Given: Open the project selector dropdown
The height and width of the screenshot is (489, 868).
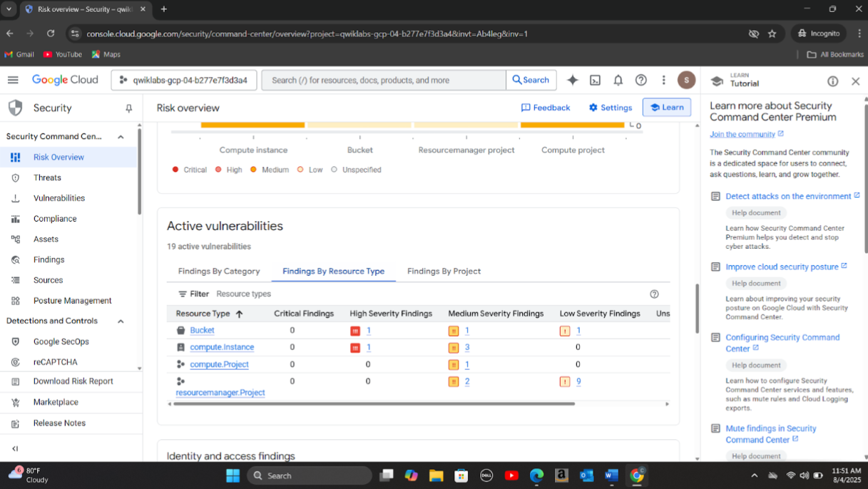Looking at the screenshot, I should point(184,81).
